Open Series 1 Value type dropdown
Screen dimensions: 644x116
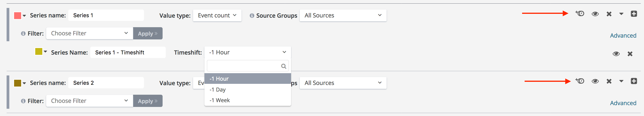(217, 15)
